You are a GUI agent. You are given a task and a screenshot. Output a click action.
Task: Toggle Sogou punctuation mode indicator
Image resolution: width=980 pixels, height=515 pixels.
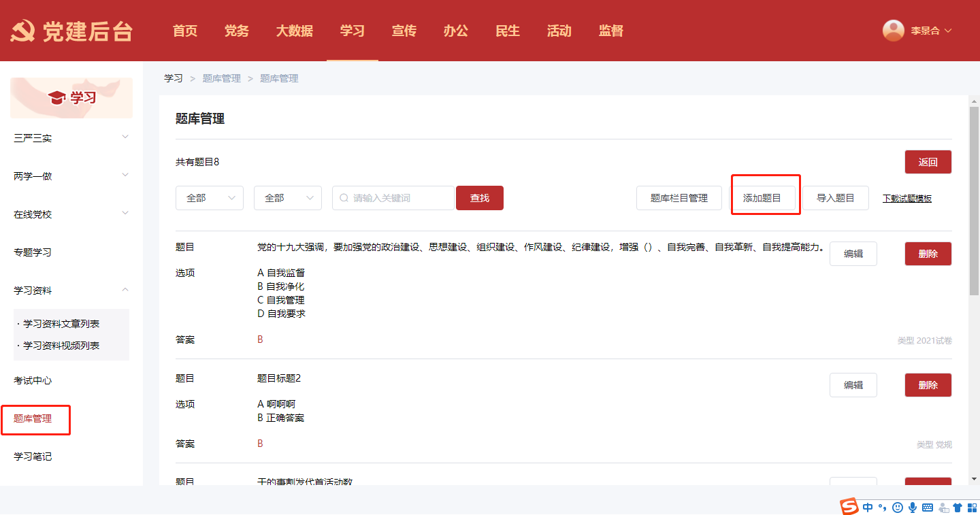883,507
